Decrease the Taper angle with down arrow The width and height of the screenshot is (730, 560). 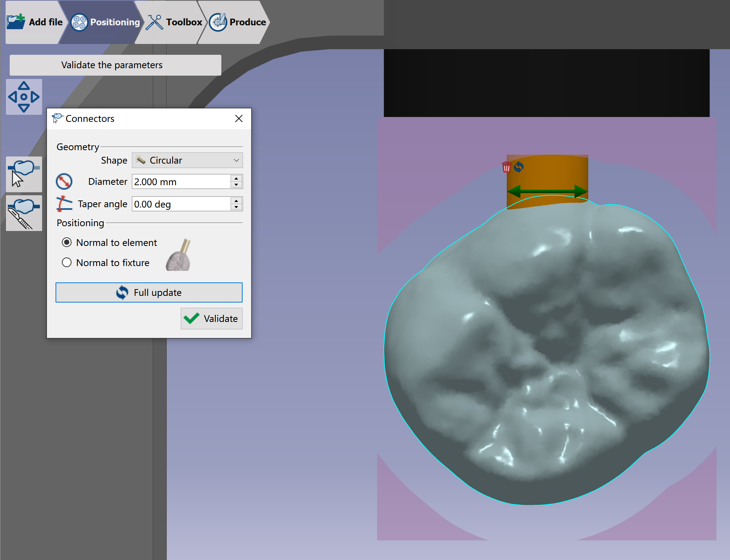pyautogui.click(x=236, y=207)
